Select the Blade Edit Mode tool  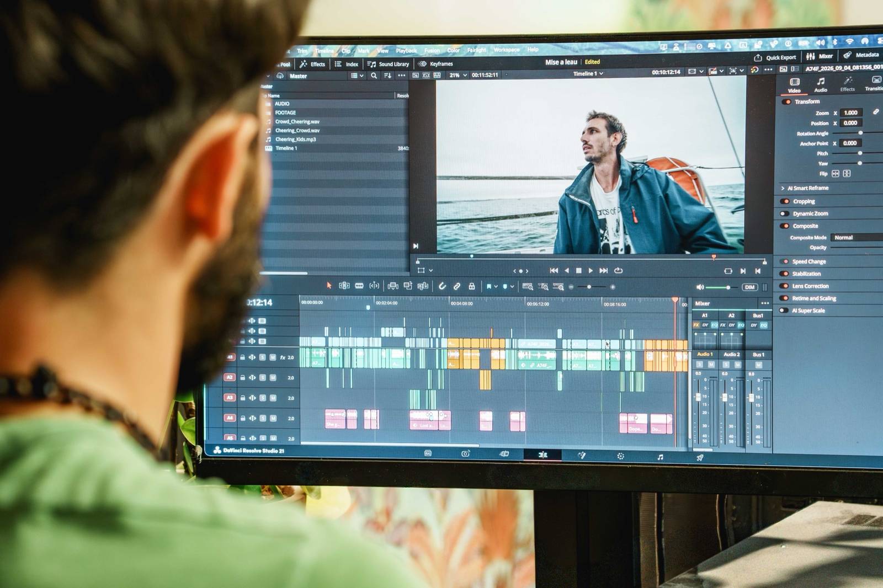coord(359,285)
